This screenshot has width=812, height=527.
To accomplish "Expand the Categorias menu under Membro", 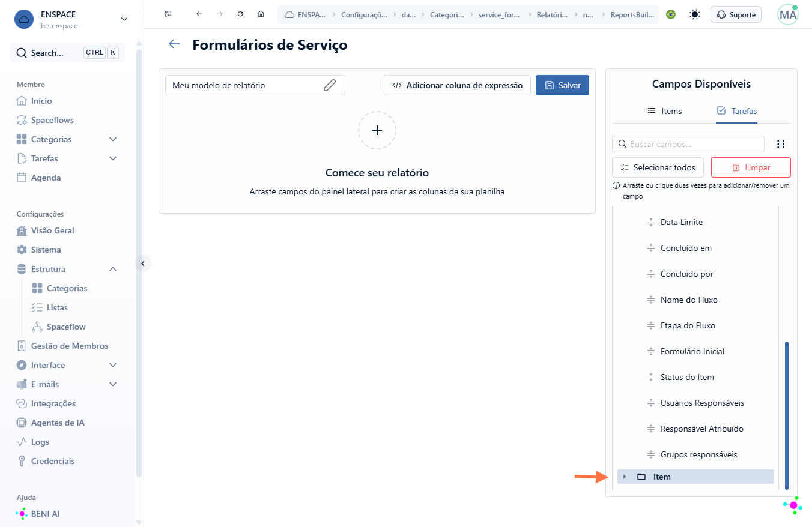I will [113, 139].
